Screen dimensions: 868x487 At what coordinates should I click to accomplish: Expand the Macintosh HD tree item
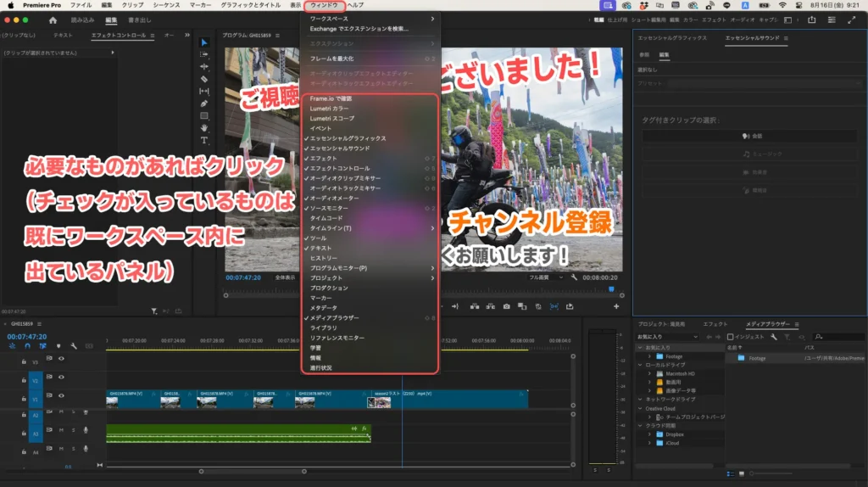[650, 373]
